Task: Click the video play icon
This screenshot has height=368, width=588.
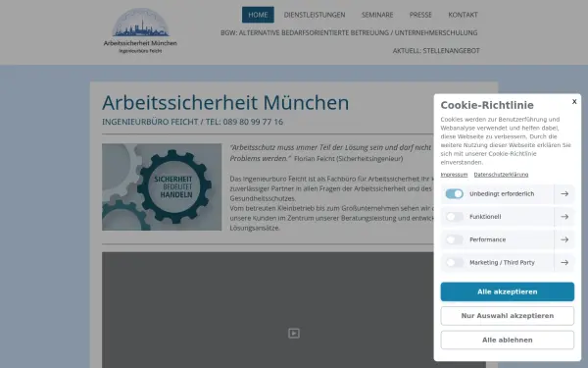Action: click(x=294, y=333)
